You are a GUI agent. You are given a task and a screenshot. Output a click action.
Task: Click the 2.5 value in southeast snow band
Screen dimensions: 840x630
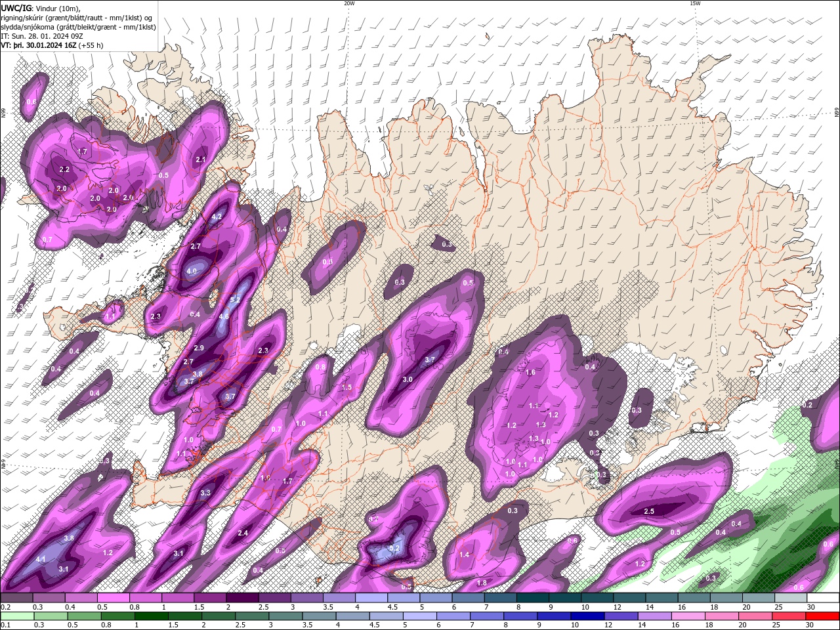(x=649, y=511)
